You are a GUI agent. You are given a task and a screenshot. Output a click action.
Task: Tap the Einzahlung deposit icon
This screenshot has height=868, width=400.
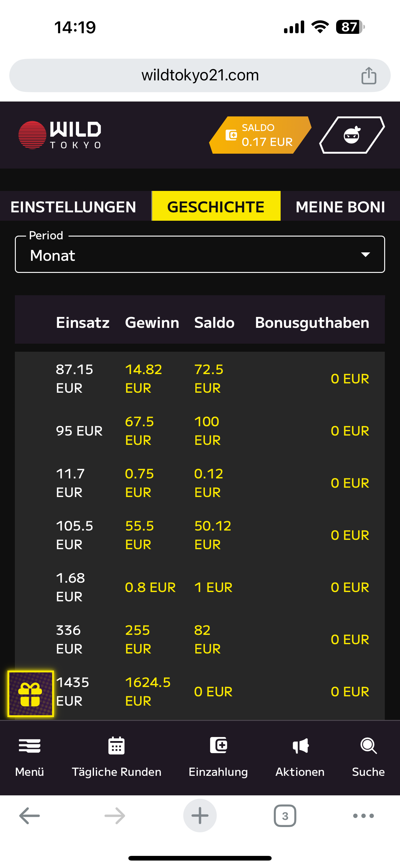[x=218, y=745]
